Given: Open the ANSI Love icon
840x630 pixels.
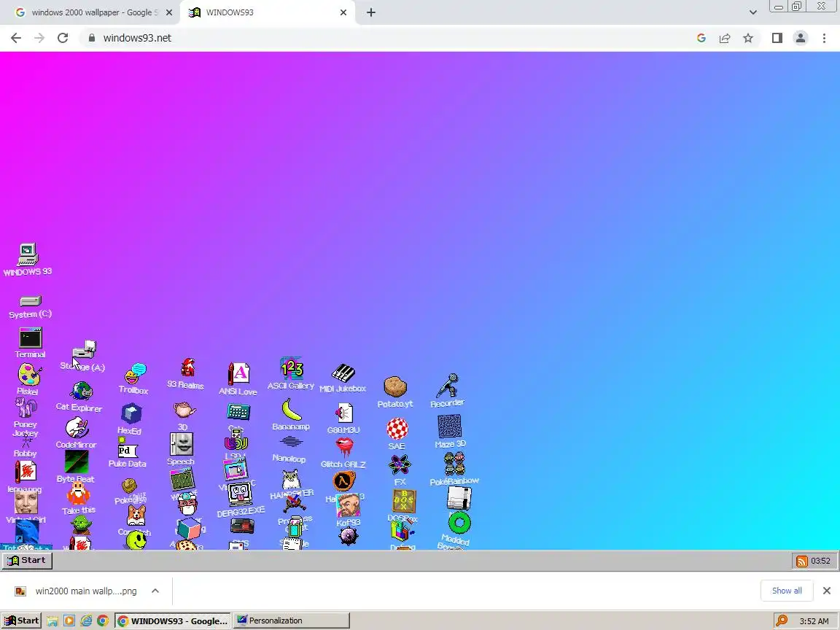Looking at the screenshot, I should 239,374.
